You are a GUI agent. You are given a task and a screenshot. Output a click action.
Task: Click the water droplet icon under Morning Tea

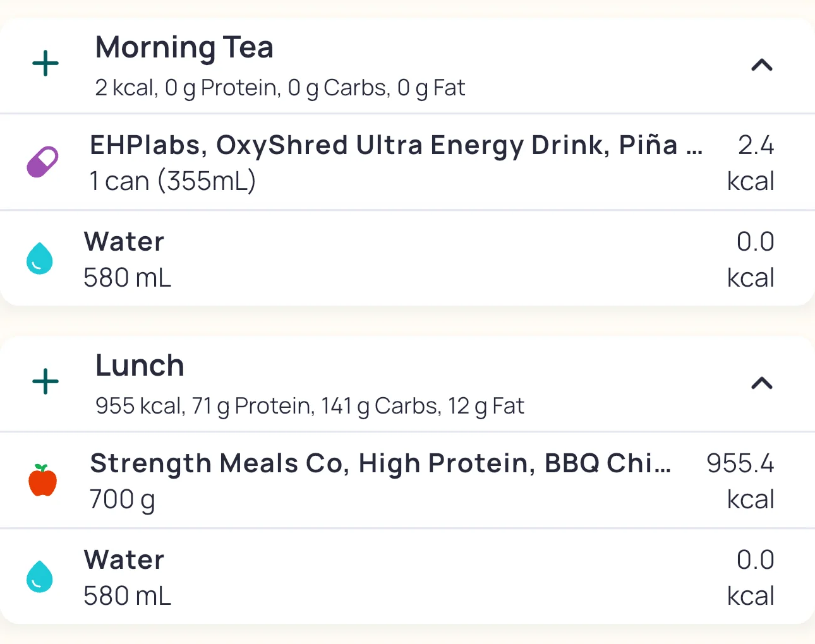(40, 258)
